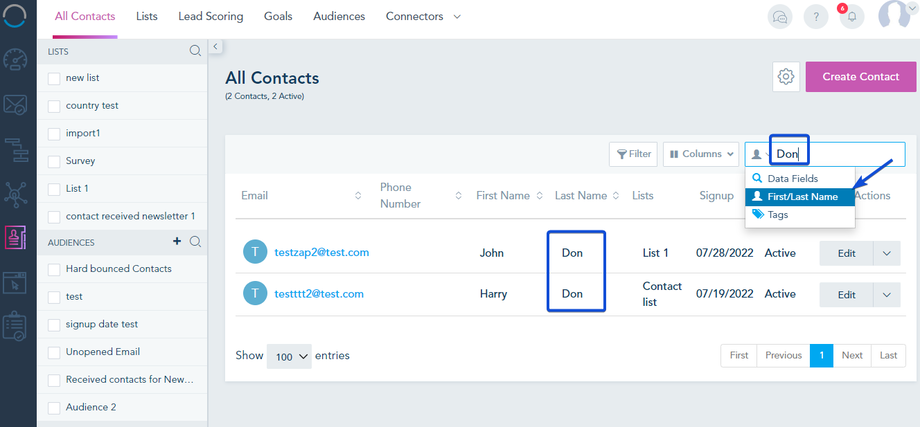The width and height of the screenshot is (920, 427).
Task: Click the help question mark icon
Action: (x=817, y=17)
